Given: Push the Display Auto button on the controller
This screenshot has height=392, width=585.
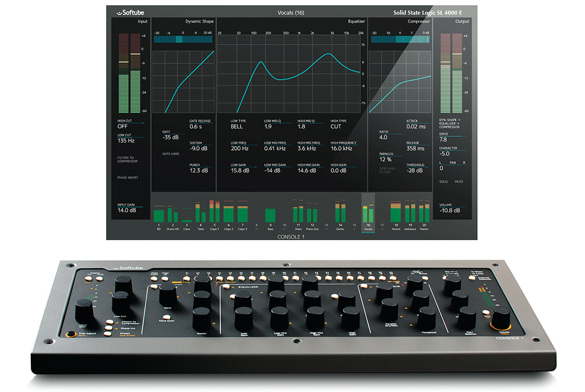Looking at the screenshot, I should pyautogui.click(x=99, y=278).
